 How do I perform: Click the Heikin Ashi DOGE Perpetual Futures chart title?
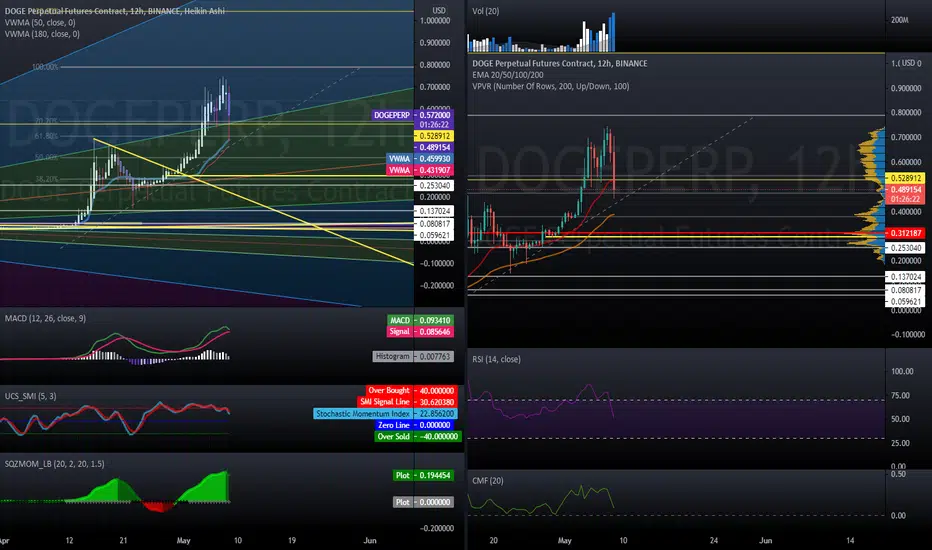(115, 11)
